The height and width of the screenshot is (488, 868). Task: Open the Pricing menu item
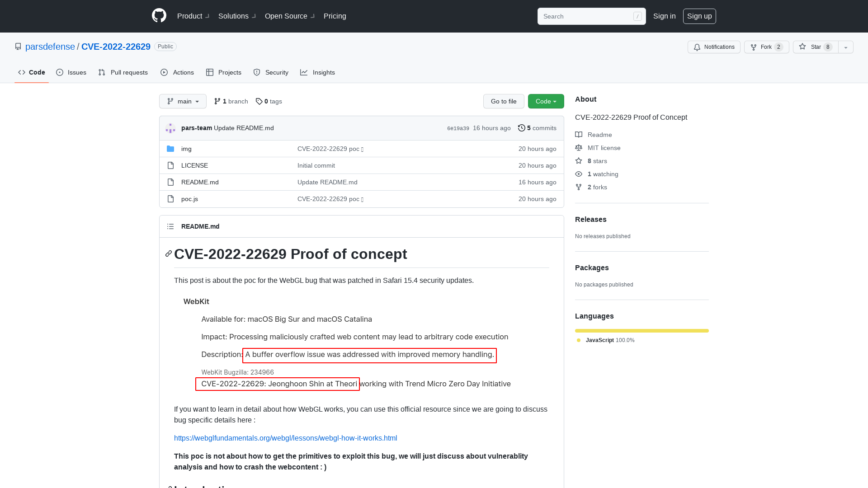pyautogui.click(x=335, y=16)
